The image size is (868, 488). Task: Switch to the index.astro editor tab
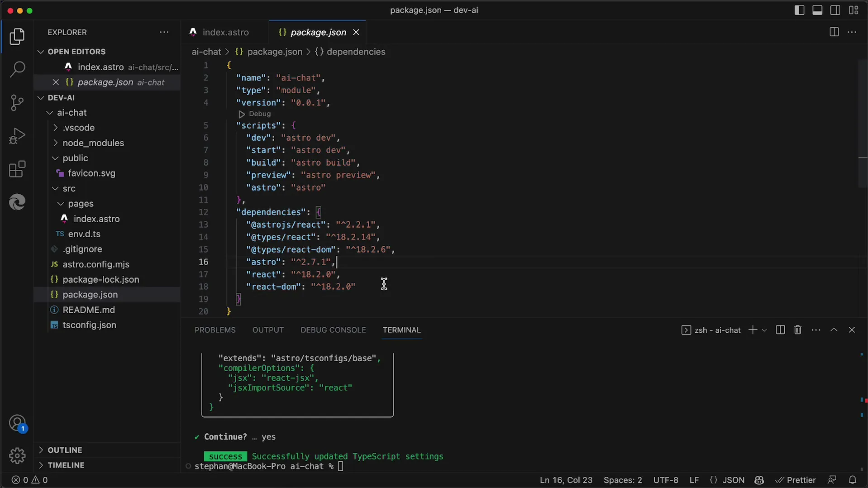225,32
